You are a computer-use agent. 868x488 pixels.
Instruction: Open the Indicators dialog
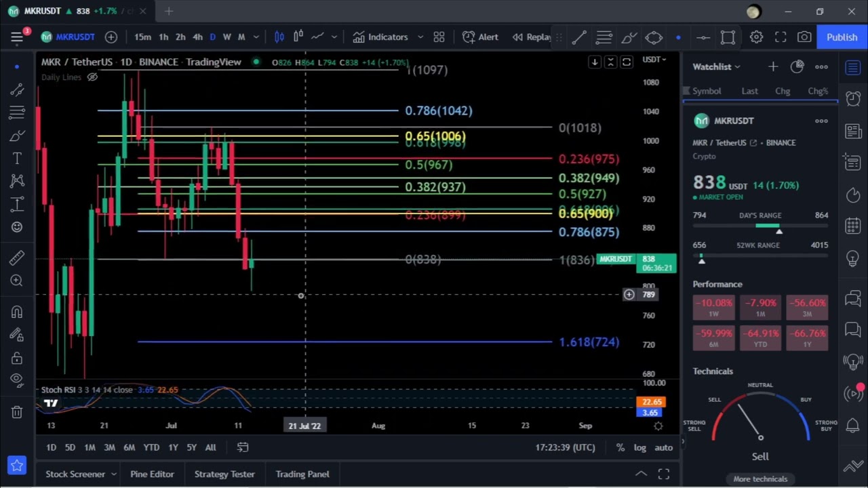click(381, 37)
